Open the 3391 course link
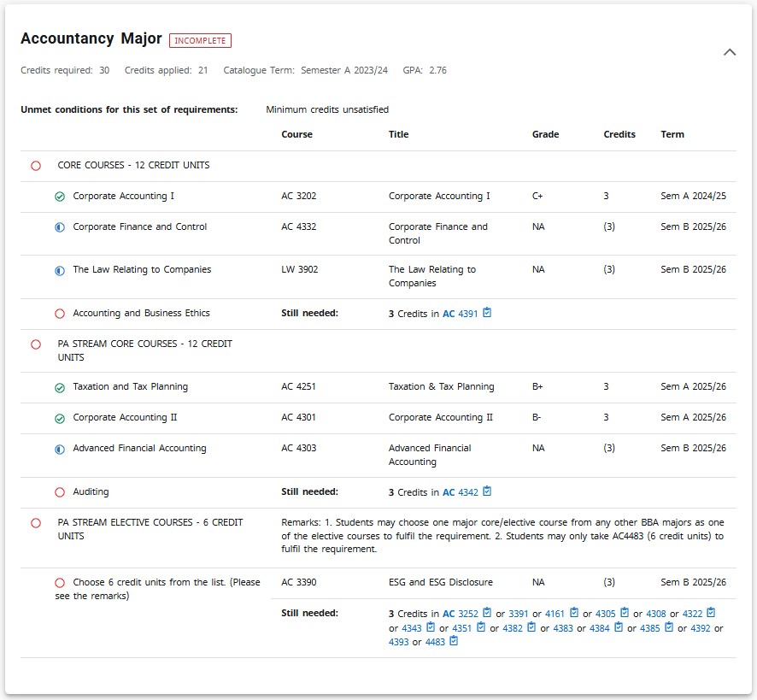Image resolution: width=757 pixels, height=700 pixels. coord(519,614)
